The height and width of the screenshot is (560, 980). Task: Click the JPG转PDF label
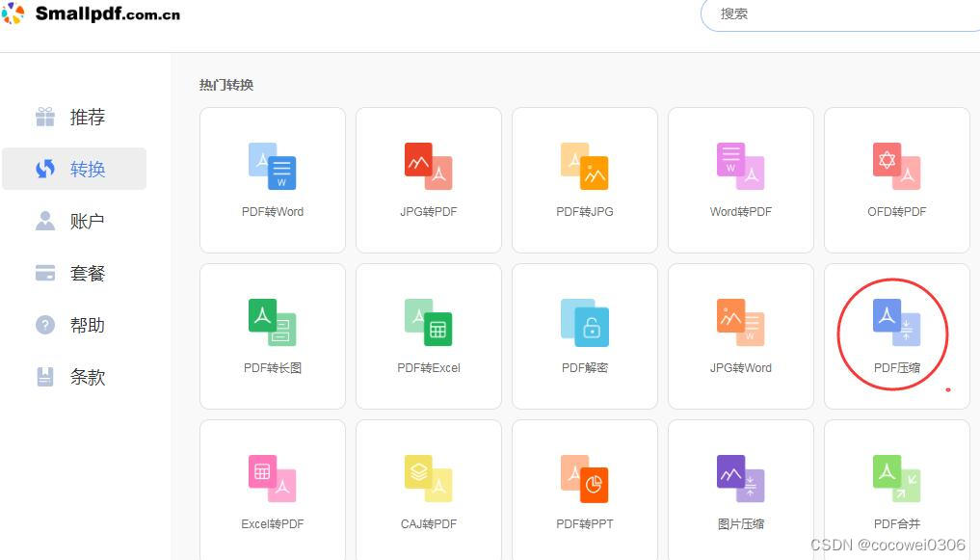tap(428, 212)
